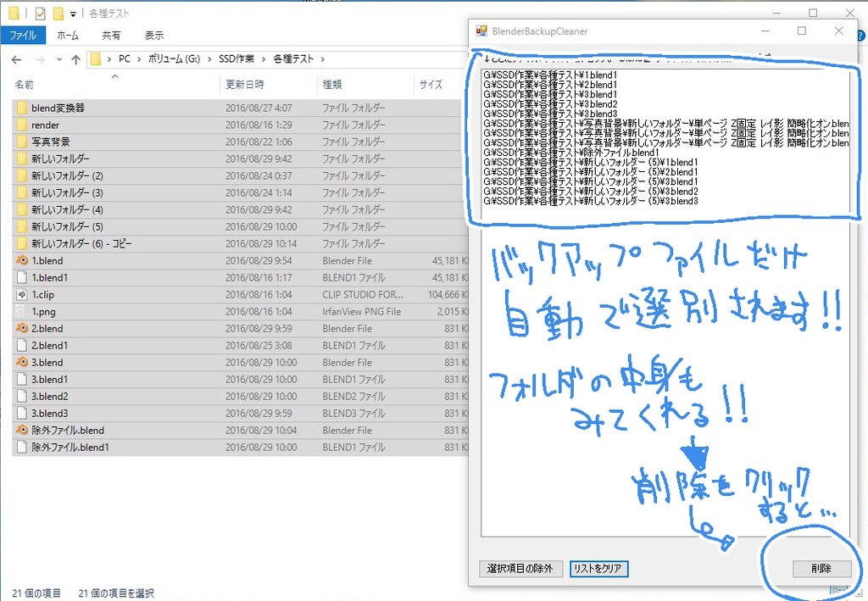868x601 pixels.
Task: Click the 2016/08/27 4:07 date cell
Action: 259,108
